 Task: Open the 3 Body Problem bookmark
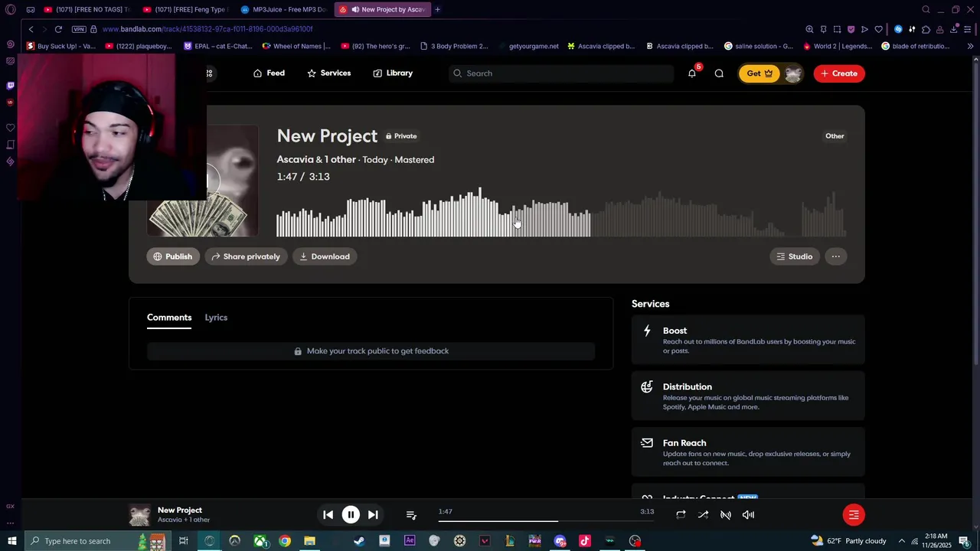[454, 46]
